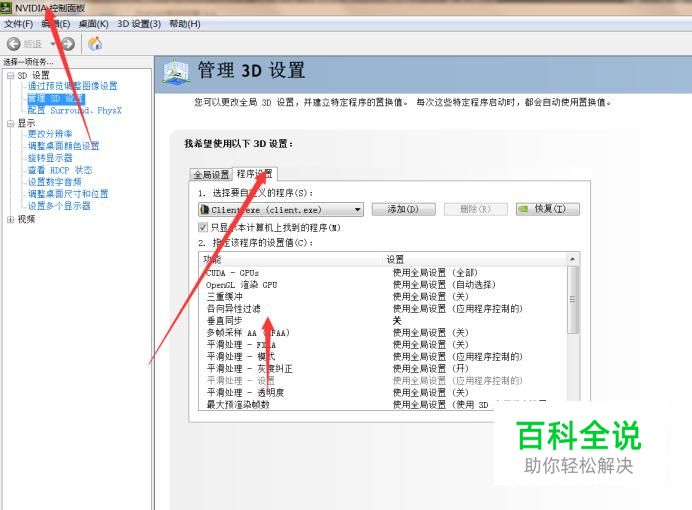692x510 pixels.
Task: Open 旋转显示器 link
Action: tap(50, 158)
